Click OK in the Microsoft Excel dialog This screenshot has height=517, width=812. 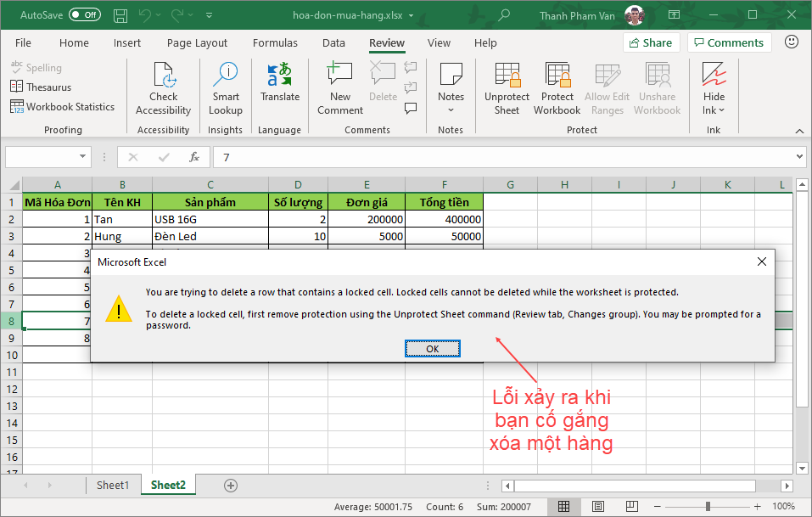[433, 349]
